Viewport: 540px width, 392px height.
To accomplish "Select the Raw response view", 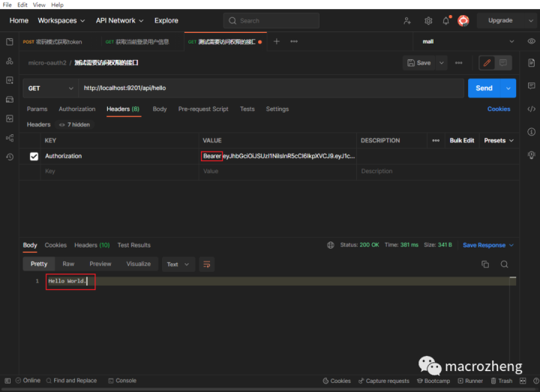I will (68, 264).
